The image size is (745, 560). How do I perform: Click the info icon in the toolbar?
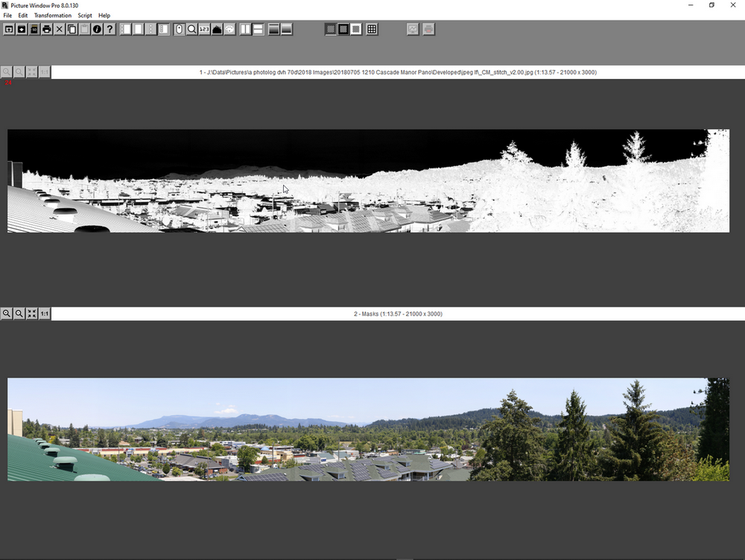97,29
